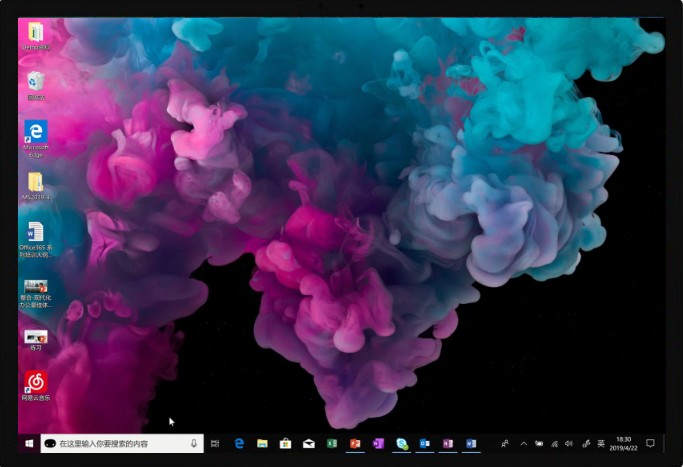The image size is (683, 467).
Task: Open the volume control in the tray
Action: [x=569, y=443]
